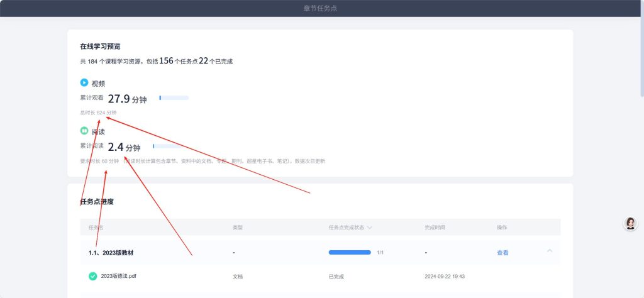Click the 27.9 分钟 watched value

tap(127, 99)
